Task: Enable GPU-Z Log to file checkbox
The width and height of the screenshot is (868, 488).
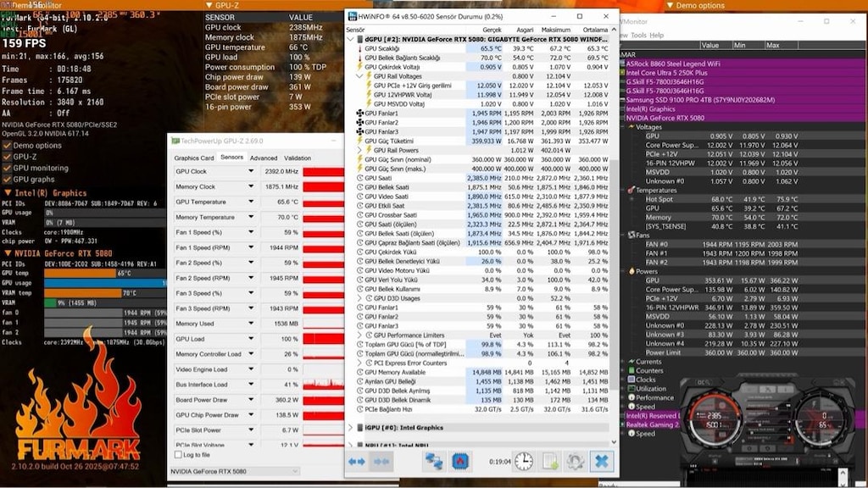Action: 178,455
